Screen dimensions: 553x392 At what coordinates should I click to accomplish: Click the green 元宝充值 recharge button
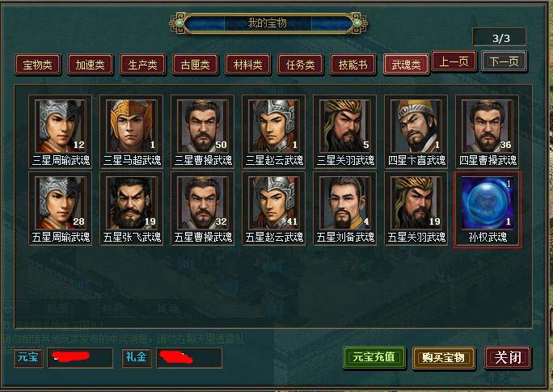[374, 357]
